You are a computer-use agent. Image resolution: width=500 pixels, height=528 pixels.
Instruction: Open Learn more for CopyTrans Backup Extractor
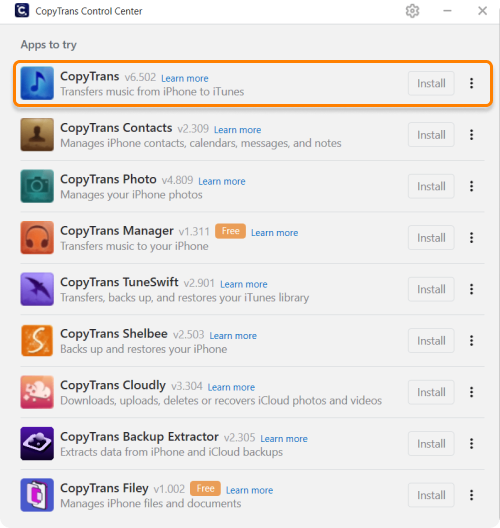tap(284, 439)
